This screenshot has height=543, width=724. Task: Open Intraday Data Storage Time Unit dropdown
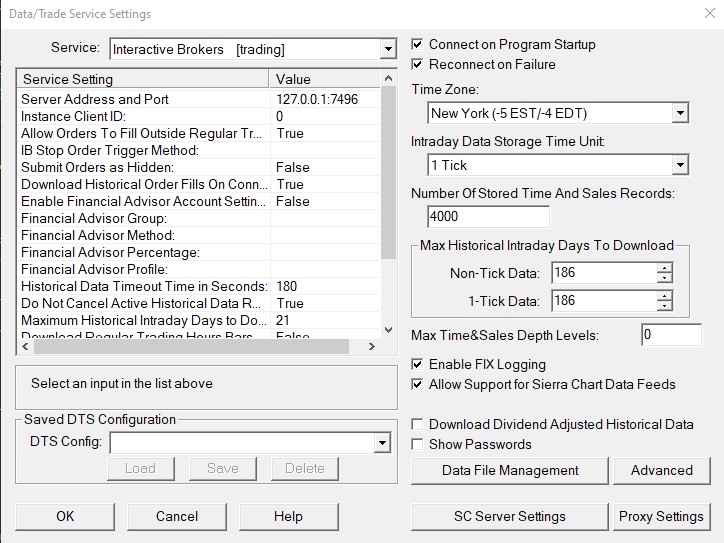[680, 165]
